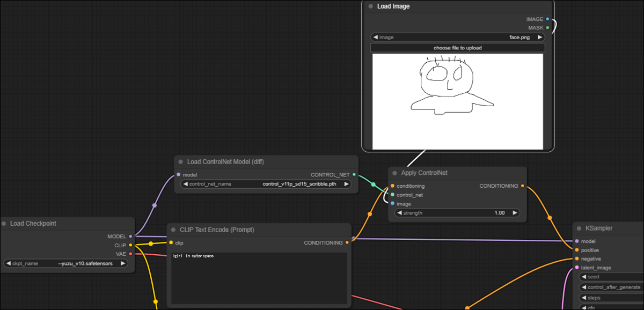Select previous image with left arrow beside 'image'

[375, 38]
